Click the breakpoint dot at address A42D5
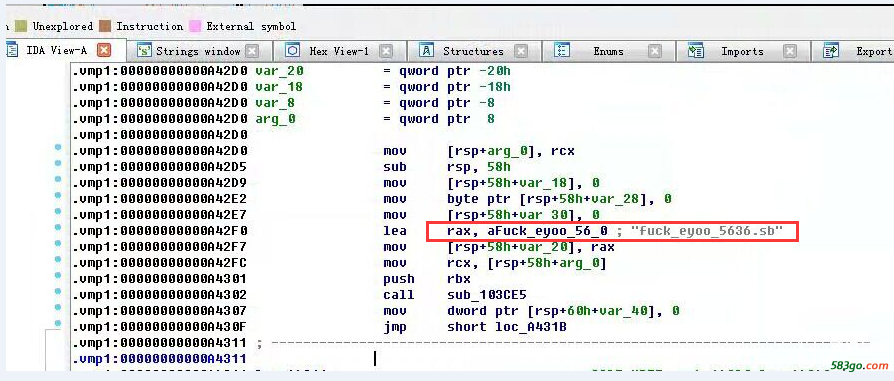Viewport: 894px width, 381px height. coord(58,163)
